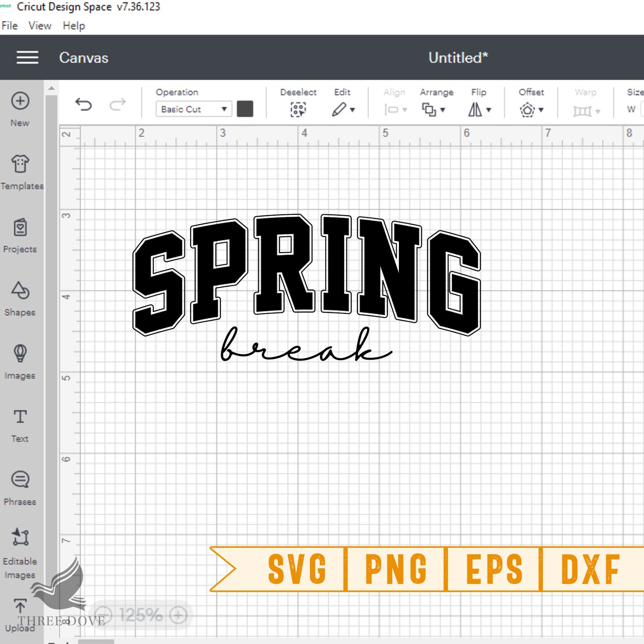
Task: Click the Deselect icon
Action: [298, 110]
